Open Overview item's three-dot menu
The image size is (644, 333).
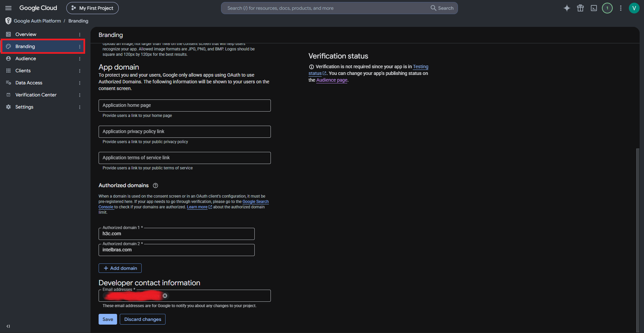coord(80,34)
